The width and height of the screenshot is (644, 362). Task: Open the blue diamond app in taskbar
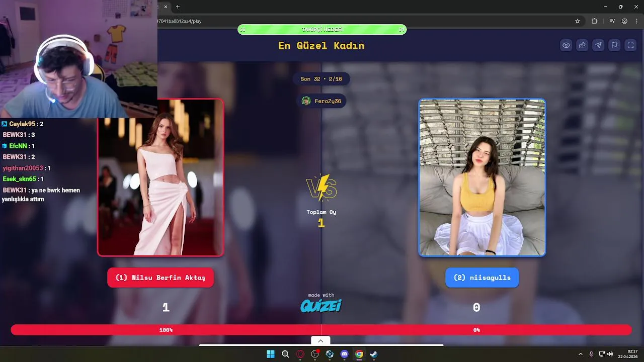pos(330,354)
